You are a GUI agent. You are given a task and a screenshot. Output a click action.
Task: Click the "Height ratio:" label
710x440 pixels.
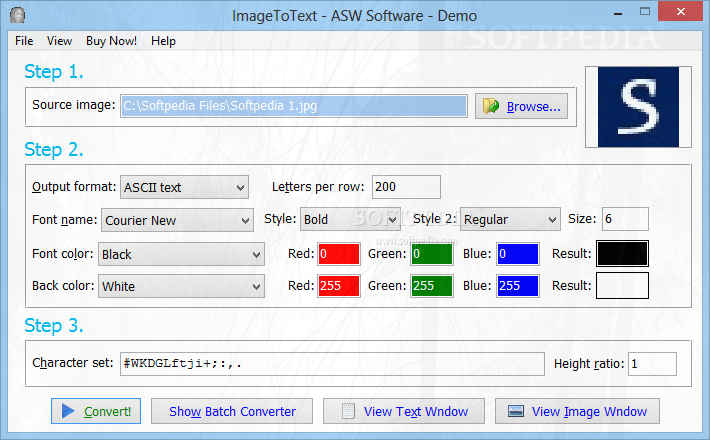tap(589, 364)
